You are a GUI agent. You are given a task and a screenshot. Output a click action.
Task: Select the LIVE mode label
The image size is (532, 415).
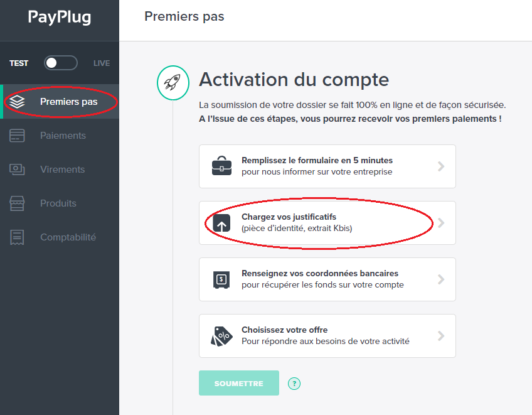[x=102, y=63]
